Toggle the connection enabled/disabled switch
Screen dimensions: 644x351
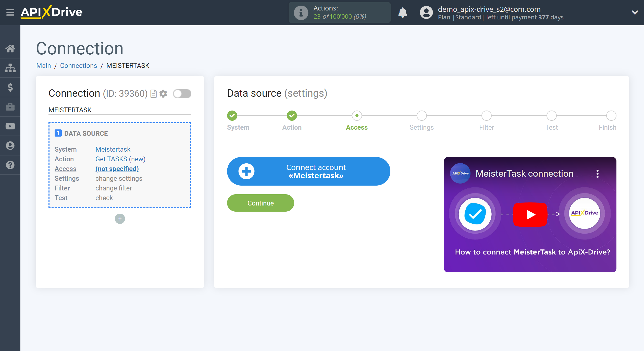point(182,93)
